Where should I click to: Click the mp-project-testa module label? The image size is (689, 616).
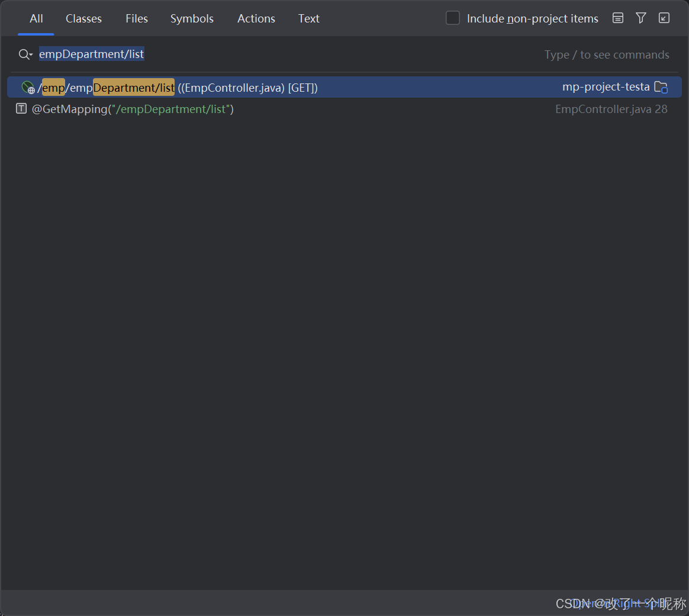(x=606, y=86)
